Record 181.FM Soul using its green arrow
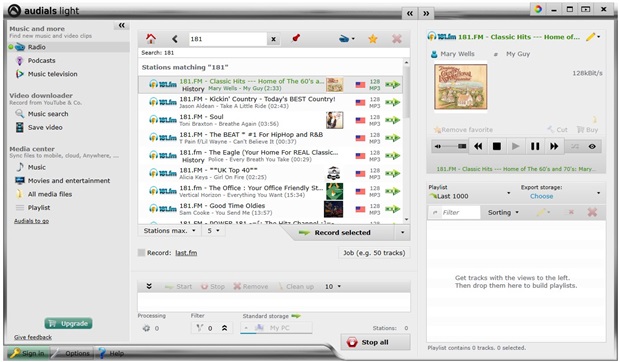Screen dimensions: 620x362 pos(393,120)
